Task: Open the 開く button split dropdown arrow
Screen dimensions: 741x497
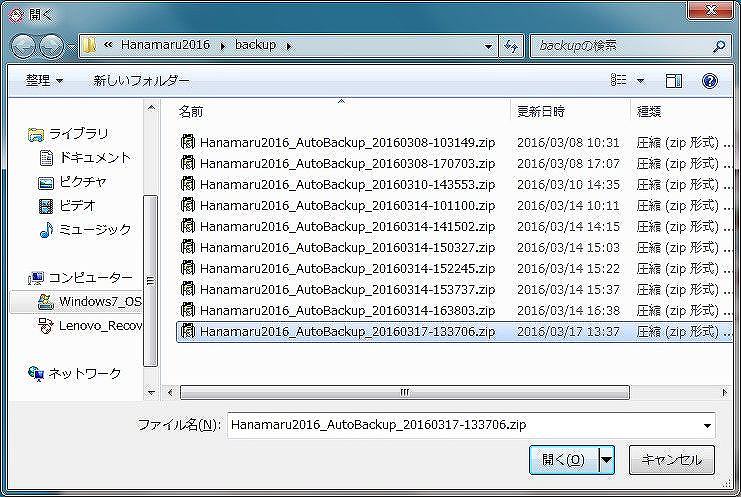Action: click(x=607, y=459)
